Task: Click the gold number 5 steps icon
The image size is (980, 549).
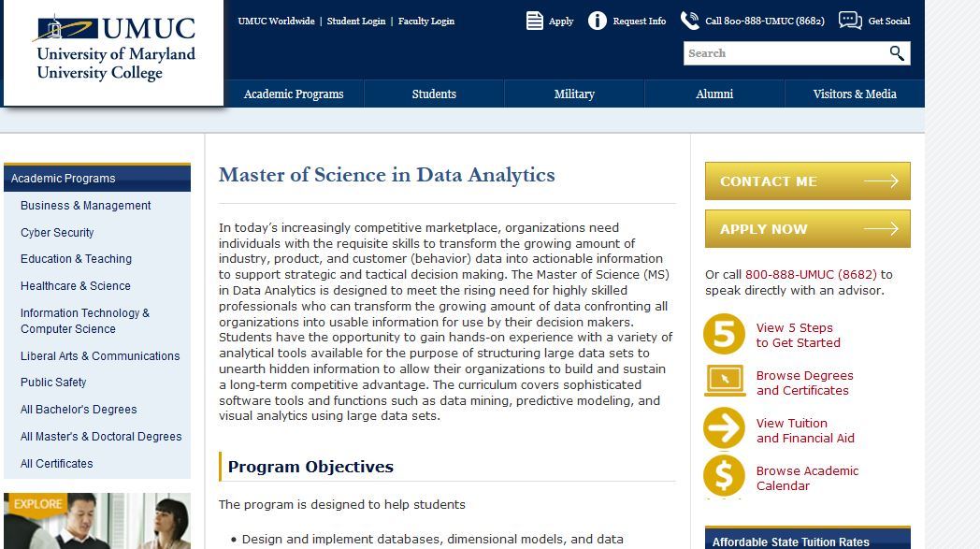Action: coord(724,335)
